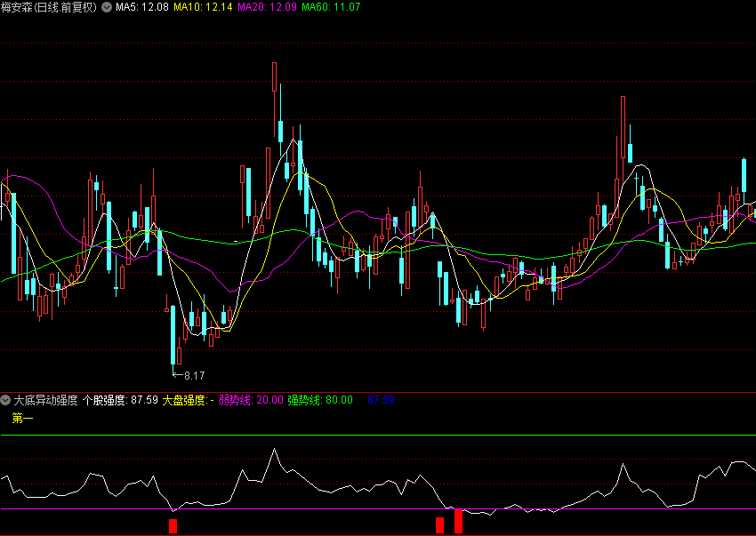Click the 弱势线: 20.00 label
This screenshot has width=756, height=536.
(251, 400)
